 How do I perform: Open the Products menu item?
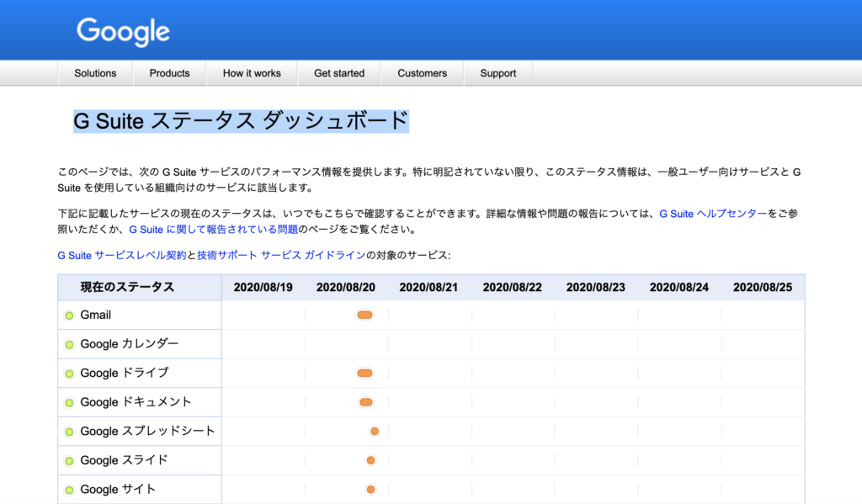coord(169,73)
